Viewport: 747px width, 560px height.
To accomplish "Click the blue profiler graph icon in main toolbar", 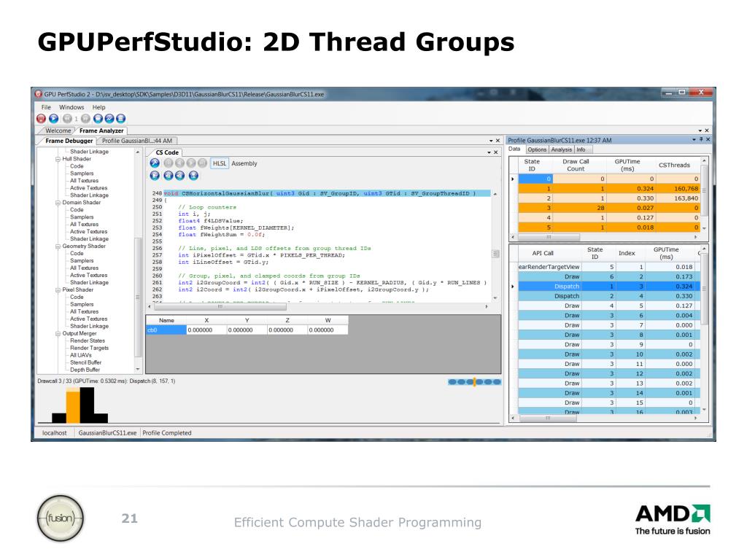I will pyautogui.click(x=109, y=119).
